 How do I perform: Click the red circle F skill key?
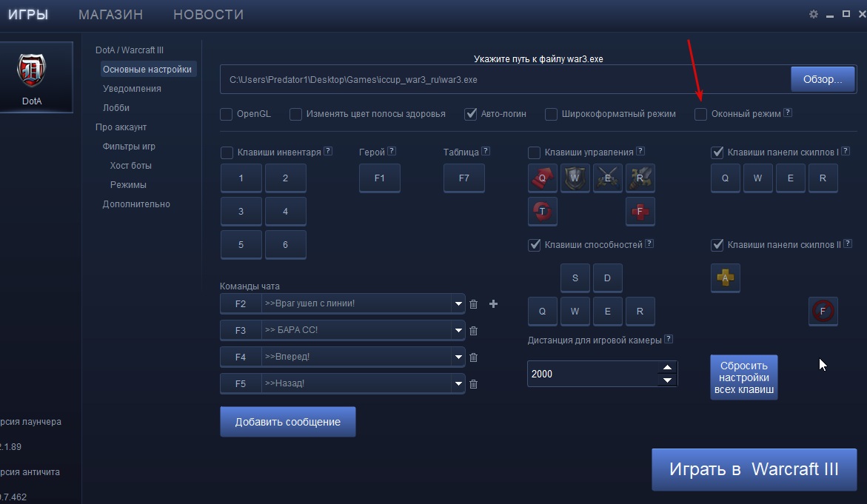823,311
